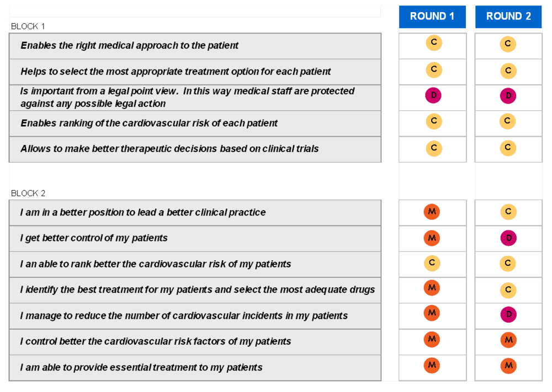Screen dimensions: 552x392
Task: Click Round 2 C badge for best treatment row
Action: point(508,289)
